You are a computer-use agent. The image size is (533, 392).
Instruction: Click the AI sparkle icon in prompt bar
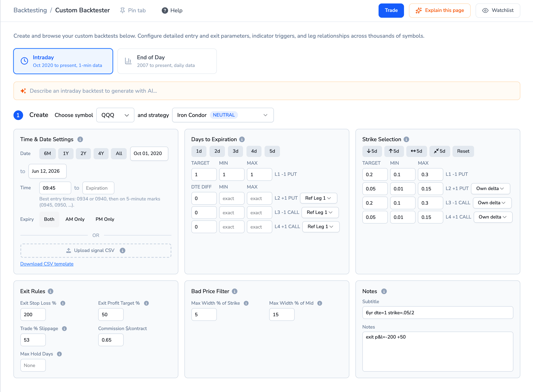coord(23,91)
